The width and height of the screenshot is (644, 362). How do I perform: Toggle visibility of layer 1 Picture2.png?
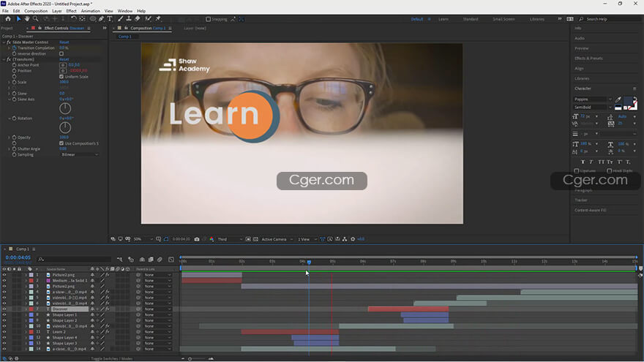pyautogui.click(x=4, y=275)
